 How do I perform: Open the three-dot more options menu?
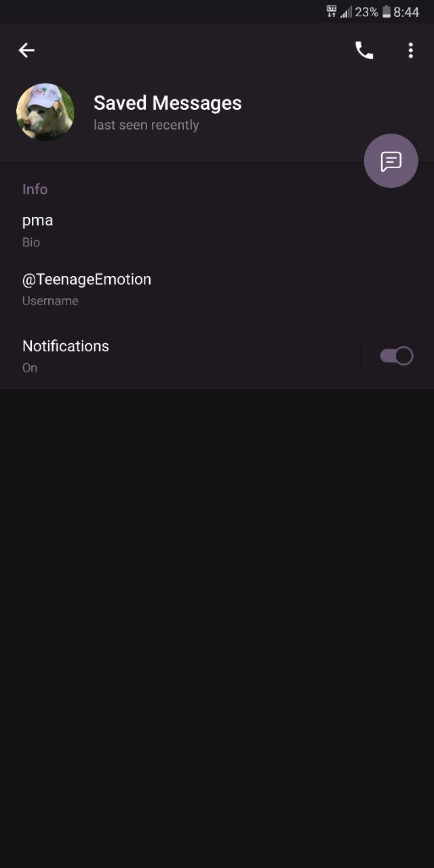tap(410, 50)
